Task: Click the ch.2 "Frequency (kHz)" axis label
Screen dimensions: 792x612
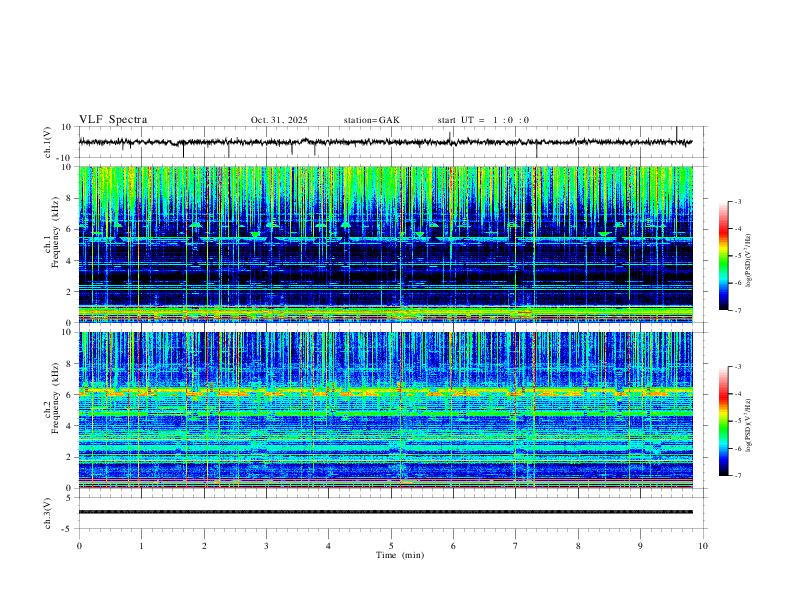Action: click(55, 398)
